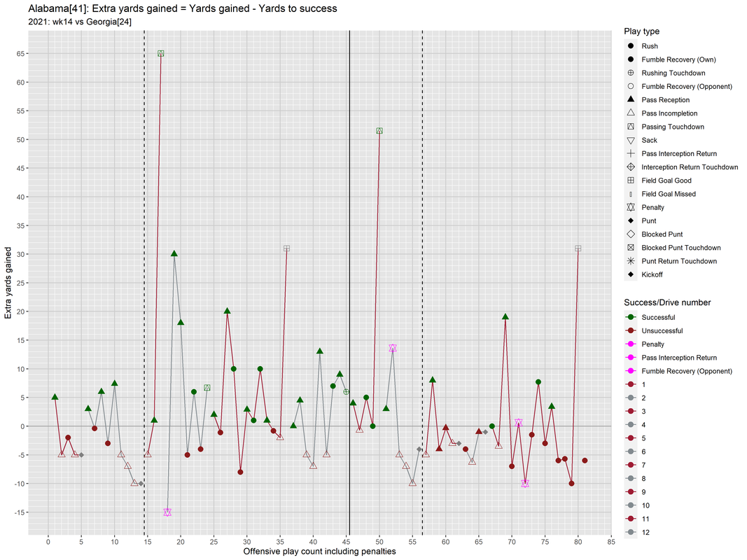The image size is (747, 560).
Task: Click the 'Successful' legend label
Action: (658, 317)
